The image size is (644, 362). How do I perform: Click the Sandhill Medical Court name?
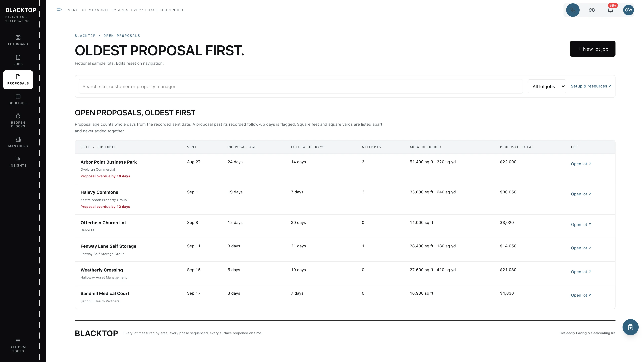pos(105,294)
